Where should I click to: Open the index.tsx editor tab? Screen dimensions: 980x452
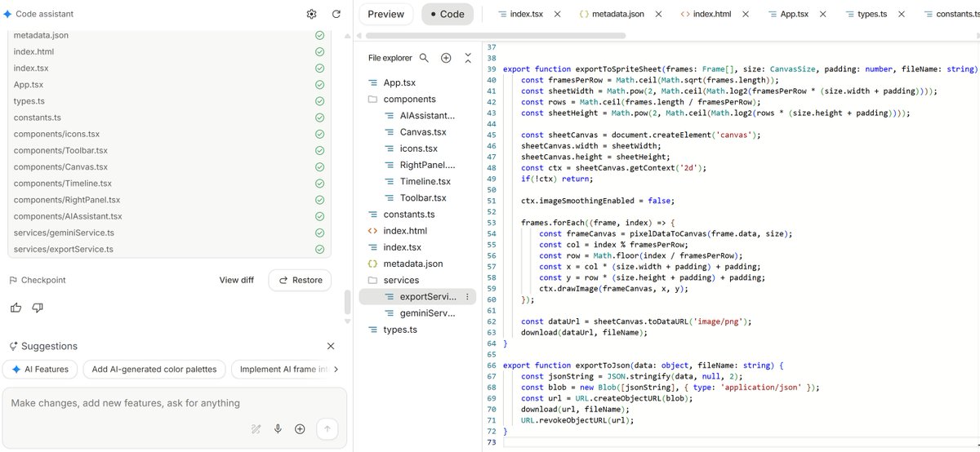[523, 14]
